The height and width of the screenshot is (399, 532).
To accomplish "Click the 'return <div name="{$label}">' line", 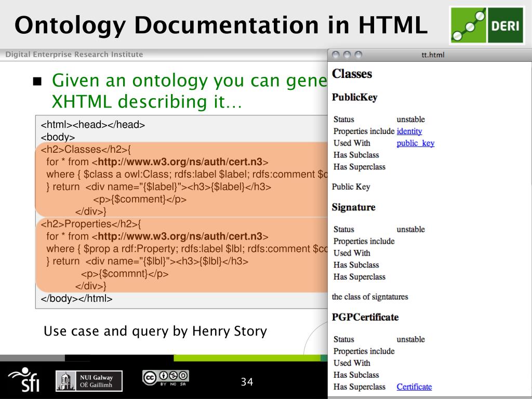I will pyautogui.click(x=159, y=187).
